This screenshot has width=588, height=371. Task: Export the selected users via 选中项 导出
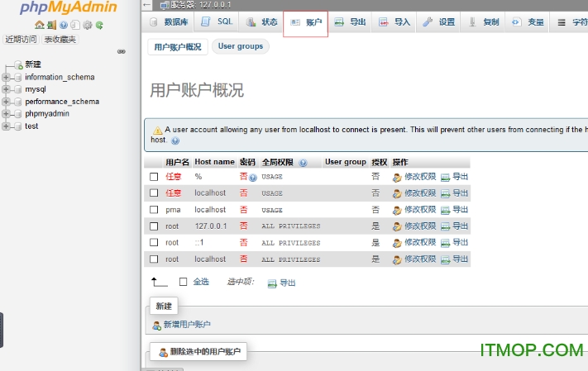282,283
